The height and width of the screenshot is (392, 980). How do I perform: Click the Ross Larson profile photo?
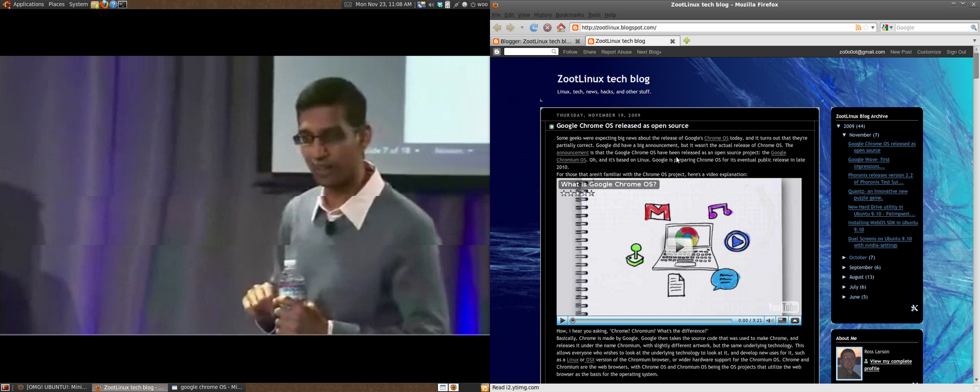[x=849, y=363]
